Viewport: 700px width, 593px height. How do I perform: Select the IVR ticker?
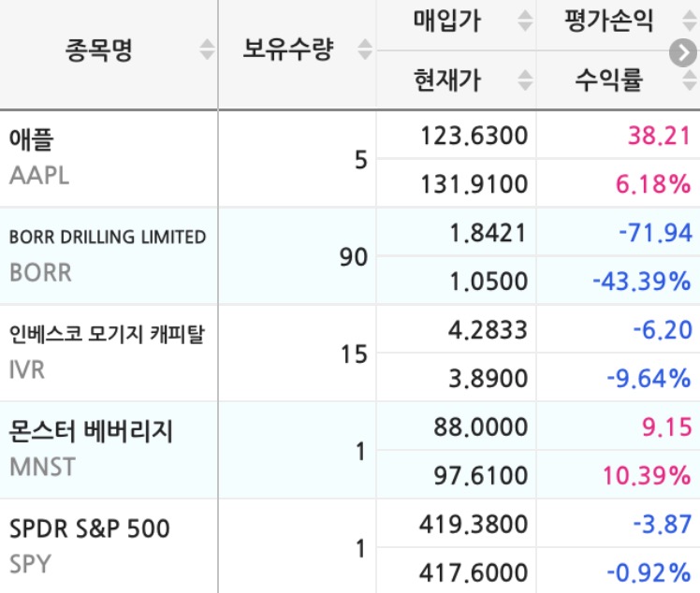[27, 369]
